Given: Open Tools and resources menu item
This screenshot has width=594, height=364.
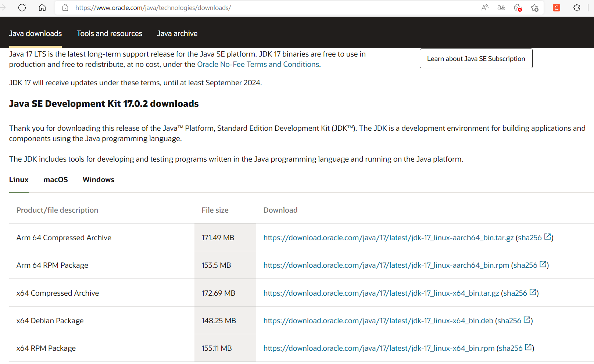Looking at the screenshot, I should coord(110,33).
